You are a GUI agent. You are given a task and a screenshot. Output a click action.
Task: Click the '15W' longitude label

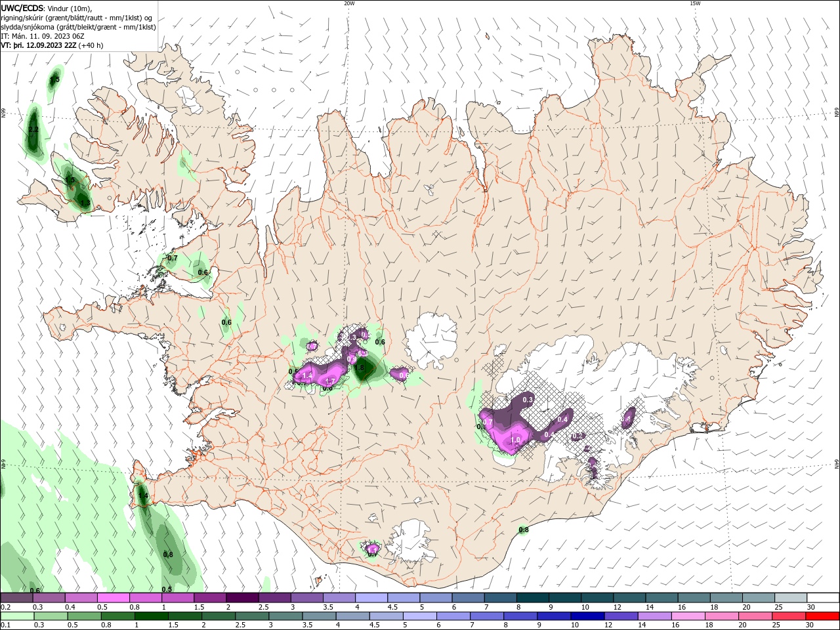pyautogui.click(x=695, y=3)
